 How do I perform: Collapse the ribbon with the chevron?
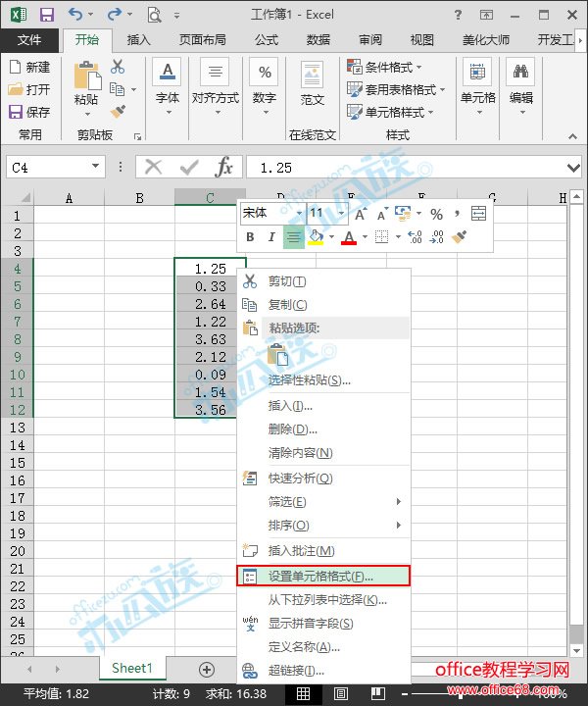coord(572,136)
